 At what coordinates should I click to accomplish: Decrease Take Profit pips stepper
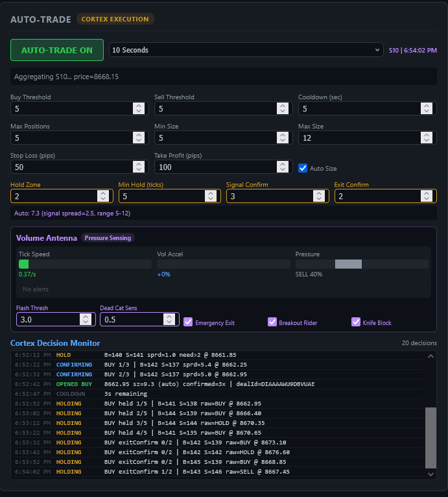click(283, 169)
